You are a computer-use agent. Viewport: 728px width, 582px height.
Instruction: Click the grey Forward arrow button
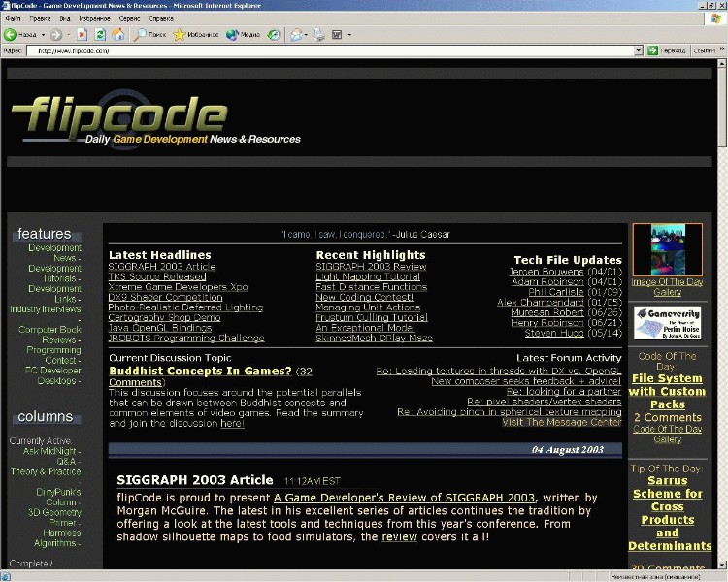point(56,34)
